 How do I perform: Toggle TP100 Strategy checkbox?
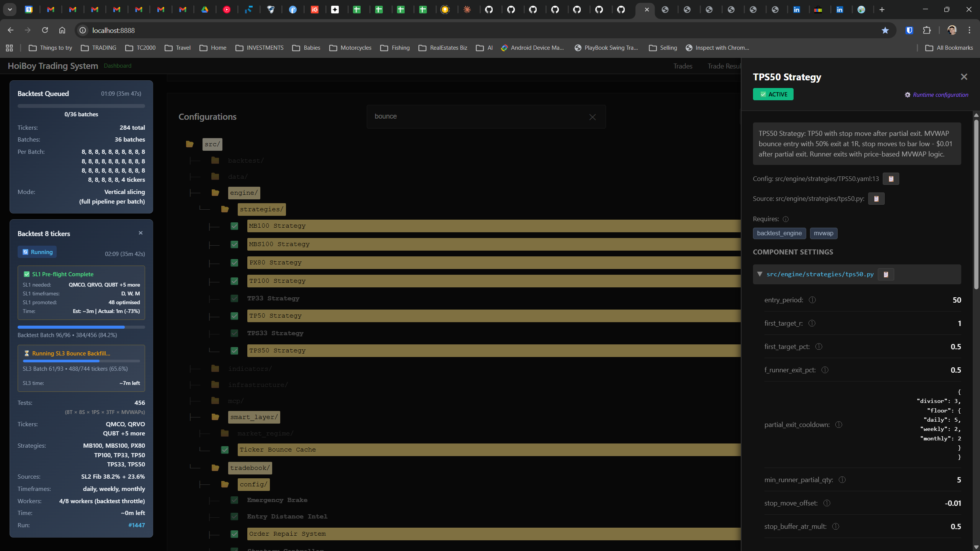[x=234, y=281]
